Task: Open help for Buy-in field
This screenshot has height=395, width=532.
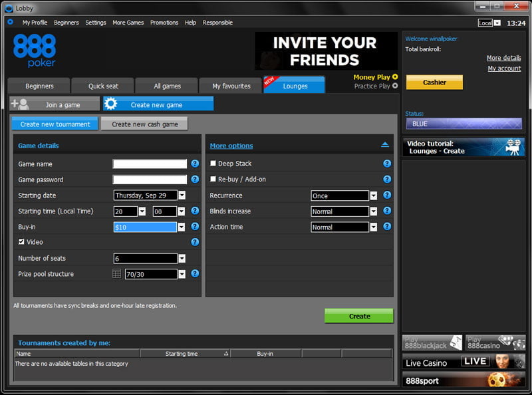Action: click(x=195, y=226)
